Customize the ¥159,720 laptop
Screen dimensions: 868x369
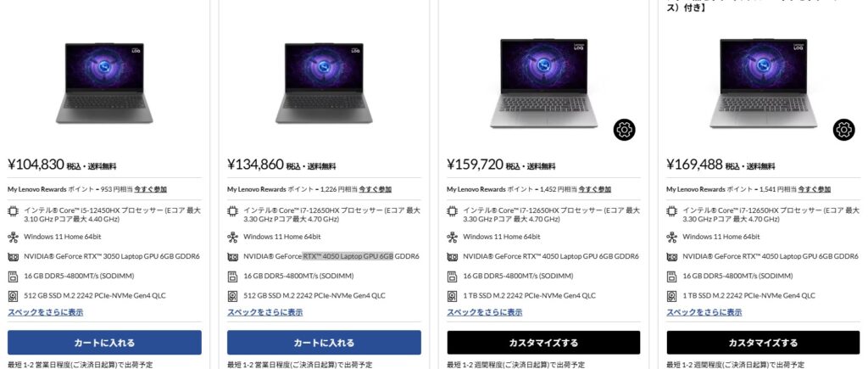(543, 343)
